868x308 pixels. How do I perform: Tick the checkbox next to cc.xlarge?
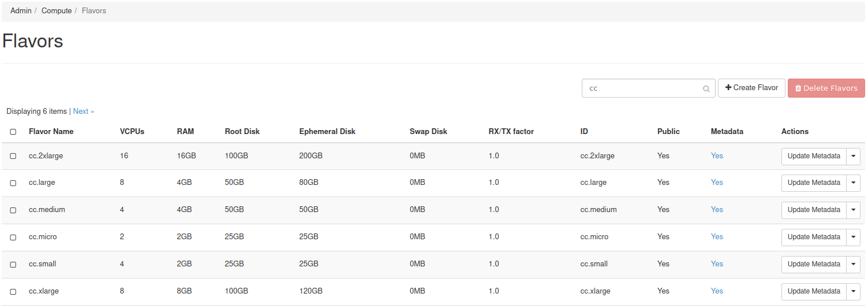coord(13,292)
